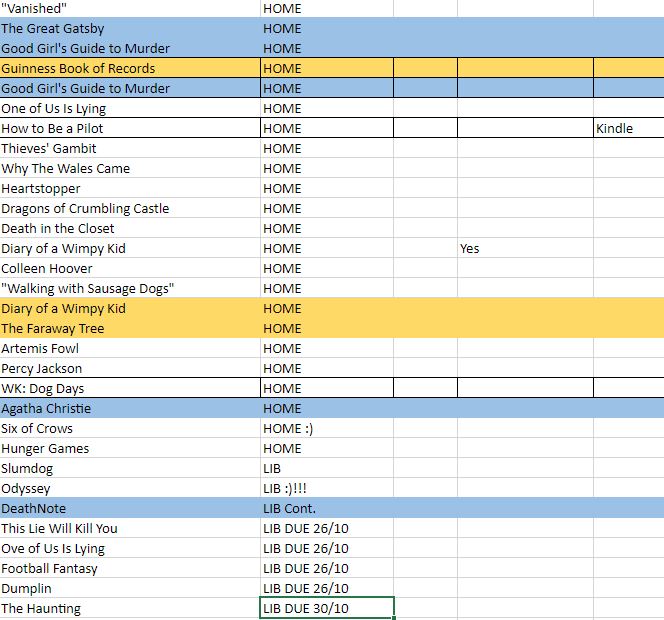Click the Agatha Christie cell
The height and width of the screenshot is (620, 664).
[x=130, y=408]
